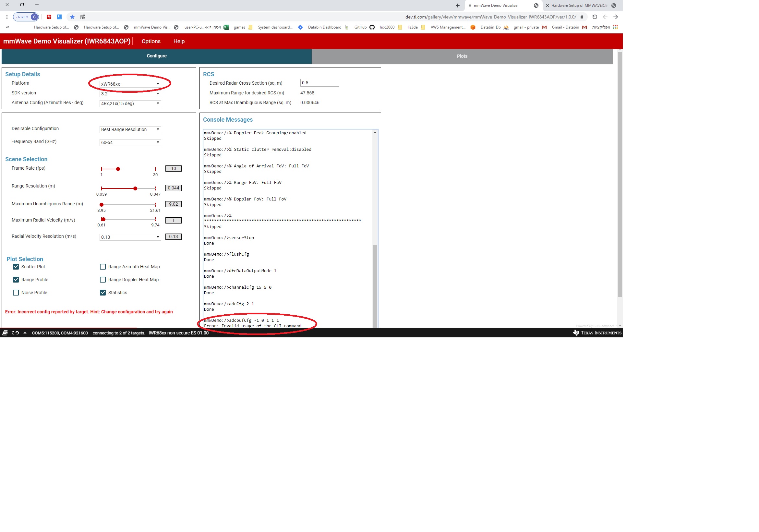Open the GitHub bookmark
This screenshot has width=759, height=532.
click(364, 28)
